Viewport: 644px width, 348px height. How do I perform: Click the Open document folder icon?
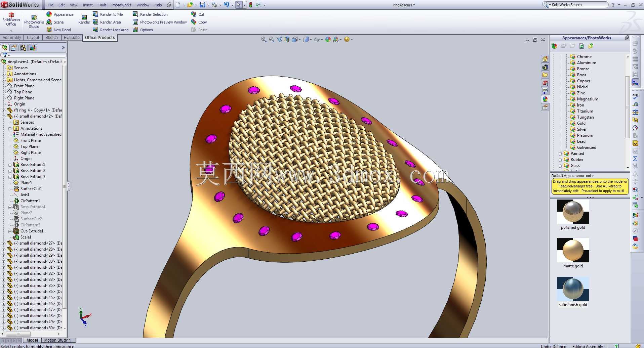point(190,5)
